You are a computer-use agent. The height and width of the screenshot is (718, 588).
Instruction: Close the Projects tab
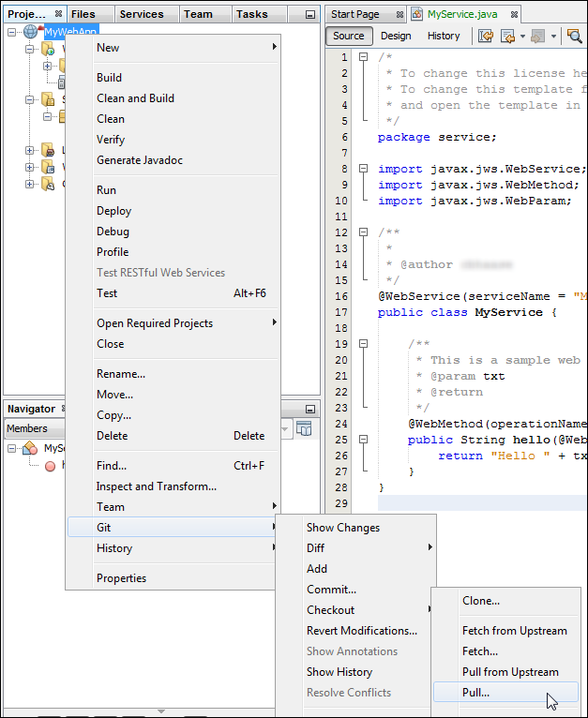[x=58, y=14]
